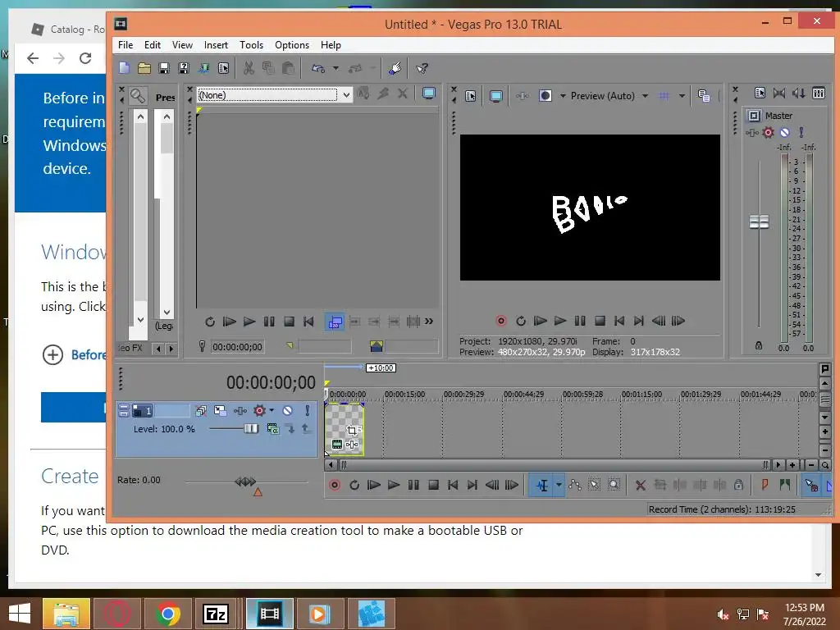
Task: Click reload button in browser window
Action: 85,58
